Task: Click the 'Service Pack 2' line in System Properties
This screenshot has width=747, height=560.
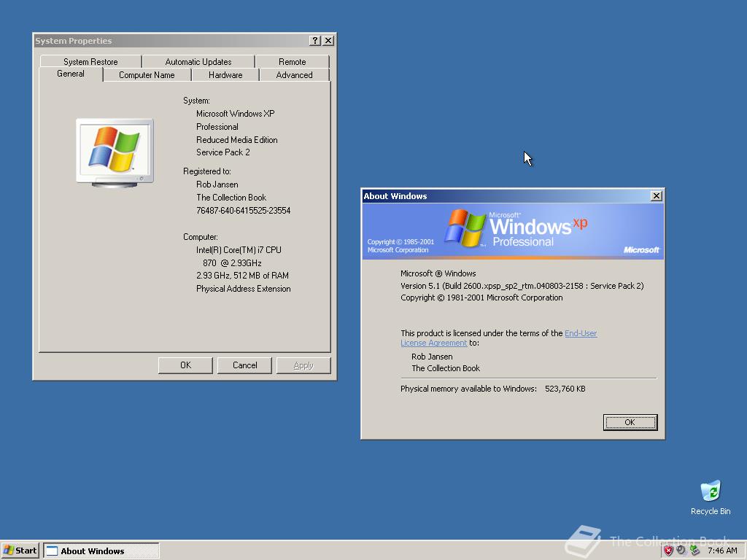Action: pos(223,152)
